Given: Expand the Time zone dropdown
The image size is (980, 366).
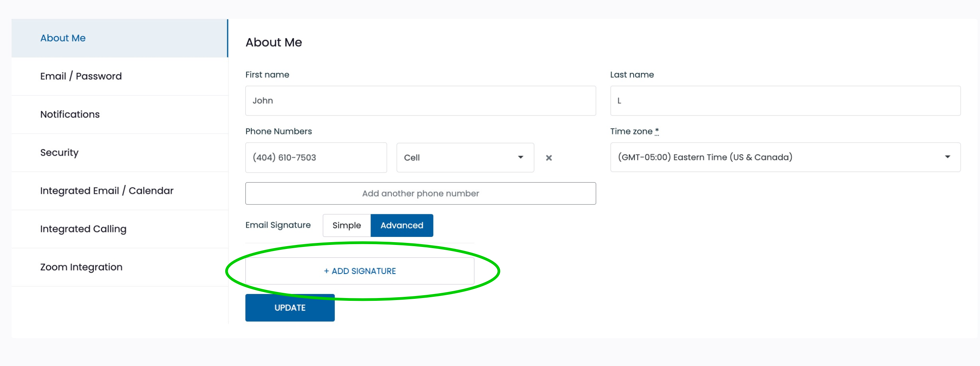Looking at the screenshot, I should 785,157.
